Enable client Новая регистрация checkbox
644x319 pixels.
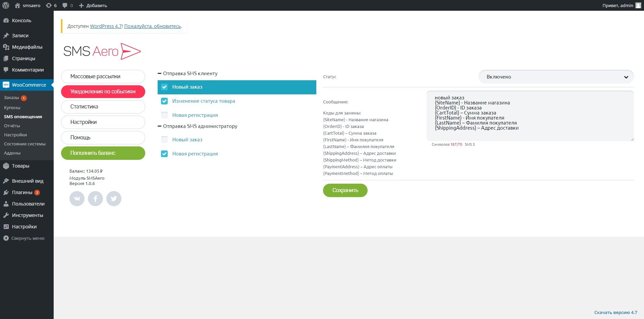(164, 115)
